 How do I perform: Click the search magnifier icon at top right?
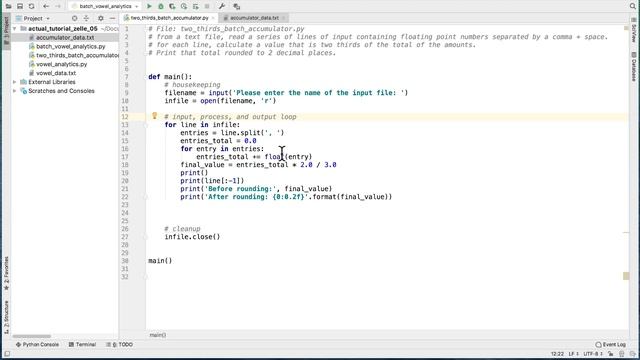click(x=633, y=6)
